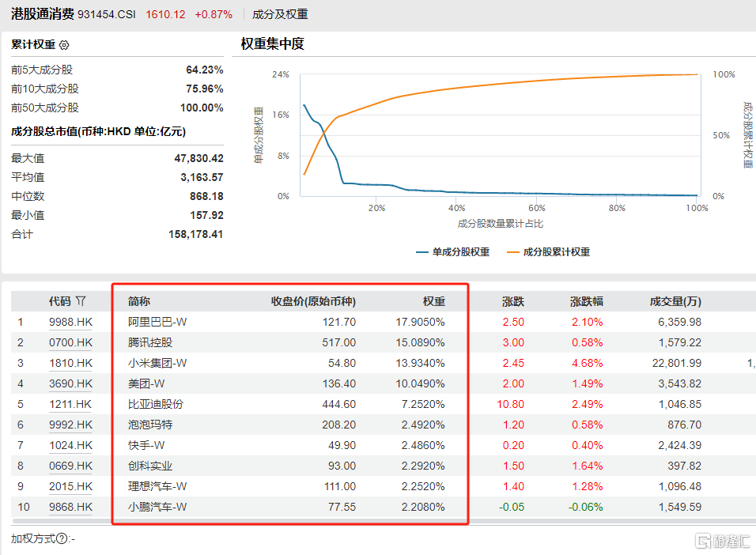Open stock code 9868.HK link
The height and width of the screenshot is (555, 756).
[70, 508]
